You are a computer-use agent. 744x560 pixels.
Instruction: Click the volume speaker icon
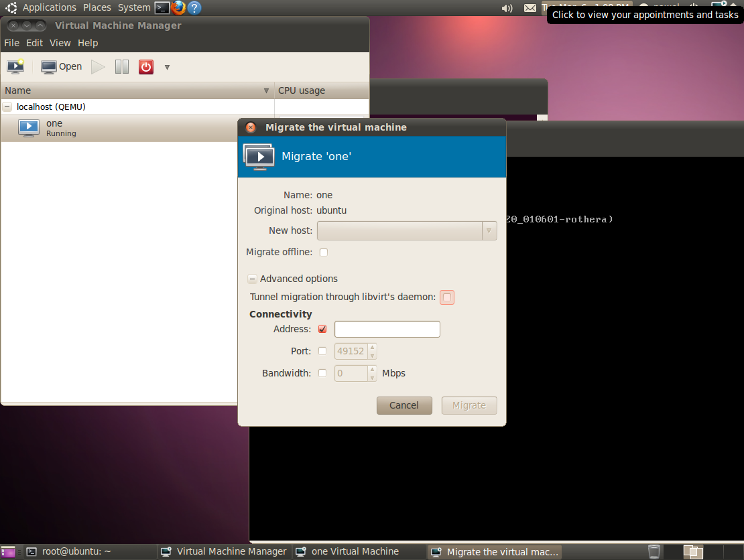507,8
